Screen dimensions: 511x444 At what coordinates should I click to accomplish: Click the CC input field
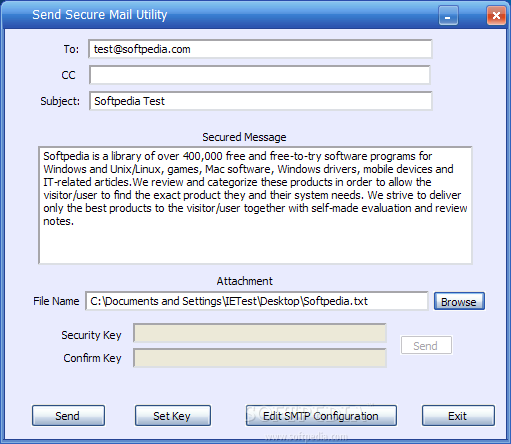[x=260, y=75]
